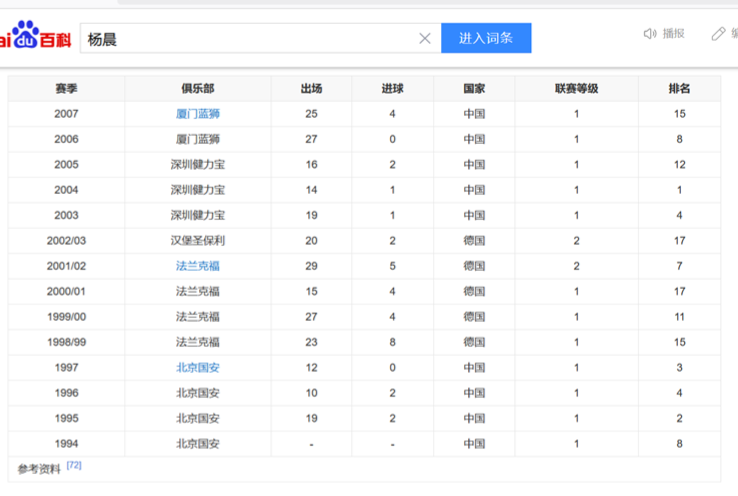Click ranking 3 in the 1997 row
Image resolution: width=738 pixels, height=496 pixels.
pos(680,368)
